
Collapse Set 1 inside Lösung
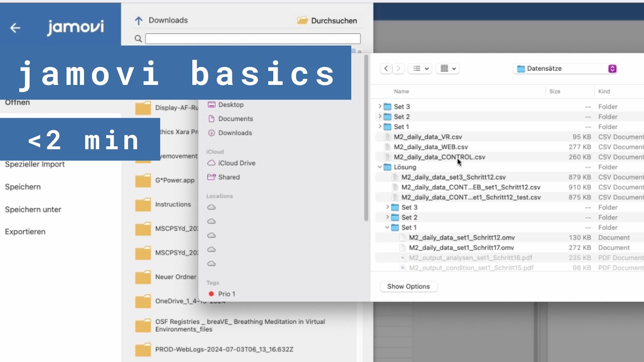pyautogui.click(x=387, y=227)
